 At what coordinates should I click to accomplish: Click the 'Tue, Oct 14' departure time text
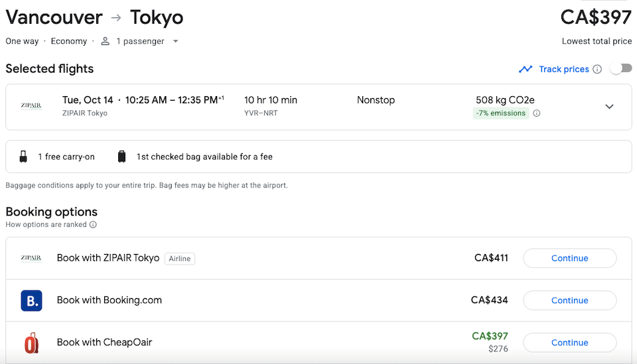[x=143, y=100]
